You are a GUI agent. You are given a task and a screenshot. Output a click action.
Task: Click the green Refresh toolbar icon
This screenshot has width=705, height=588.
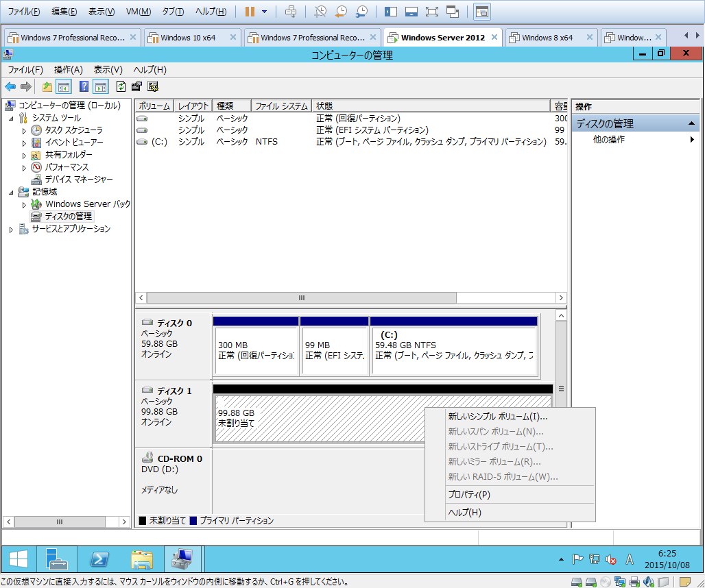coord(121,86)
